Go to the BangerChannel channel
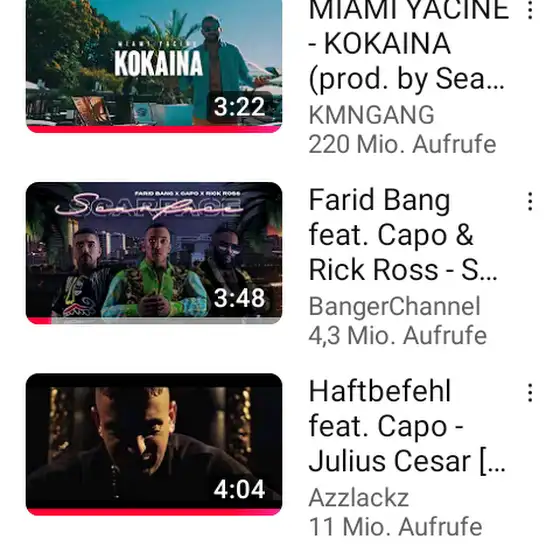Image resolution: width=560 pixels, height=560 pixels. pyautogui.click(x=394, y=306)
